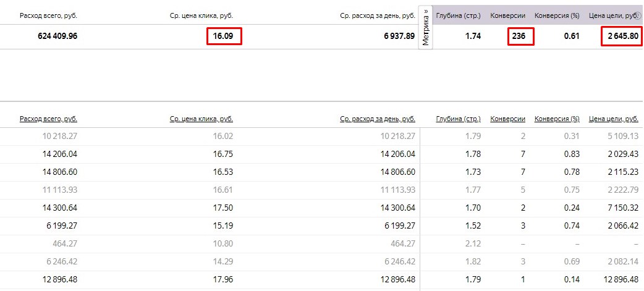Click goal cost cell 2 029.43
644x291 pixels.
click(624, 154)
